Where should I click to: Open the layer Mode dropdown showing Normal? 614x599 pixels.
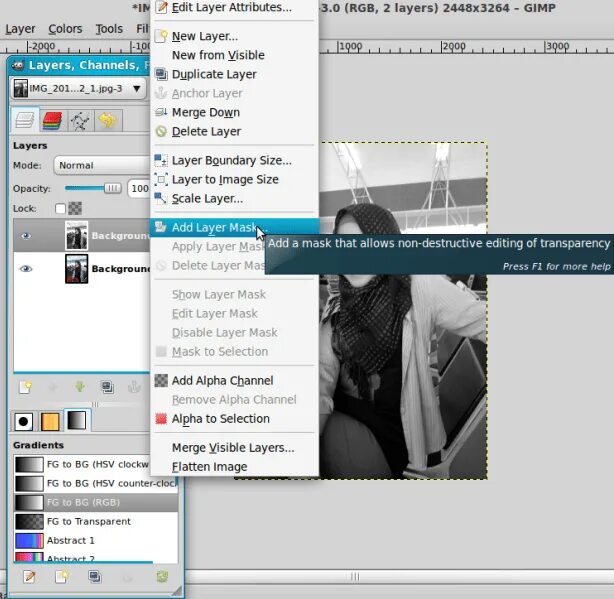click(x=102, y=165)
